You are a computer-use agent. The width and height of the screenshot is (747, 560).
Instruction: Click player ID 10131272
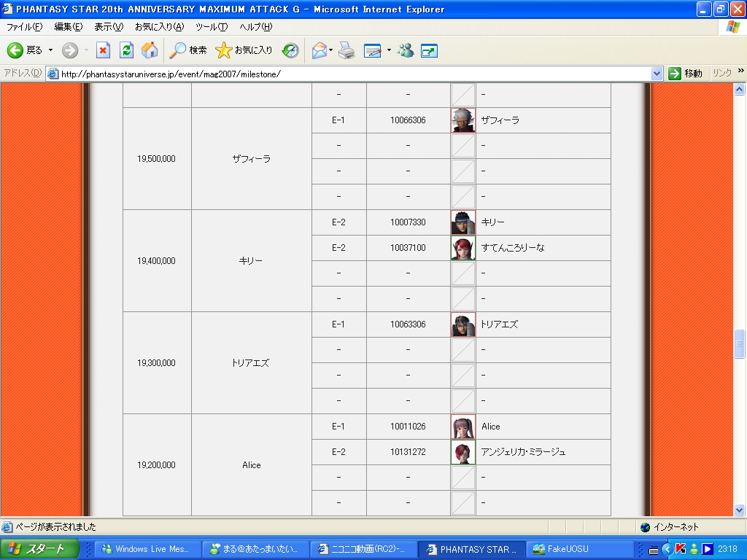[x=408, y=452]
